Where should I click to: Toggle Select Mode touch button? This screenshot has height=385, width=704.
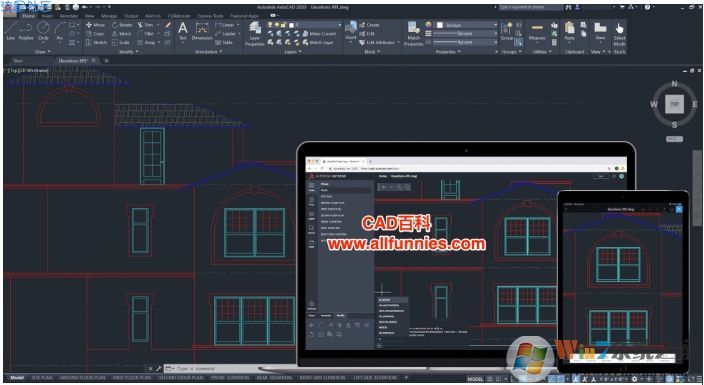[x=620, y=34]
